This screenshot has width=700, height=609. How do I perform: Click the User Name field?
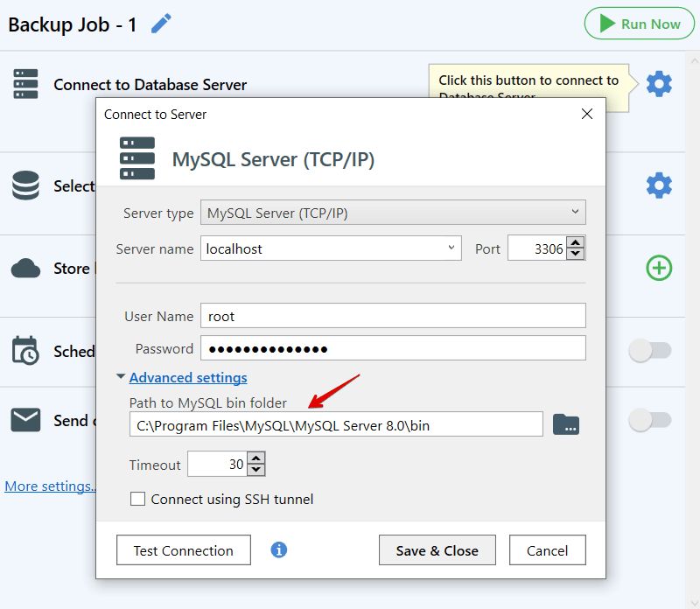click(393, 316)
